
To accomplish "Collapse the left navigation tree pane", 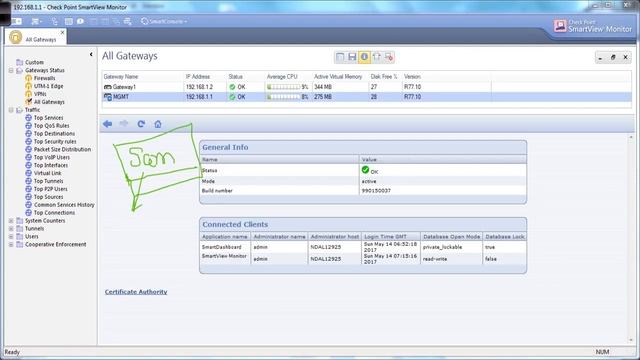I will (91, 54).
